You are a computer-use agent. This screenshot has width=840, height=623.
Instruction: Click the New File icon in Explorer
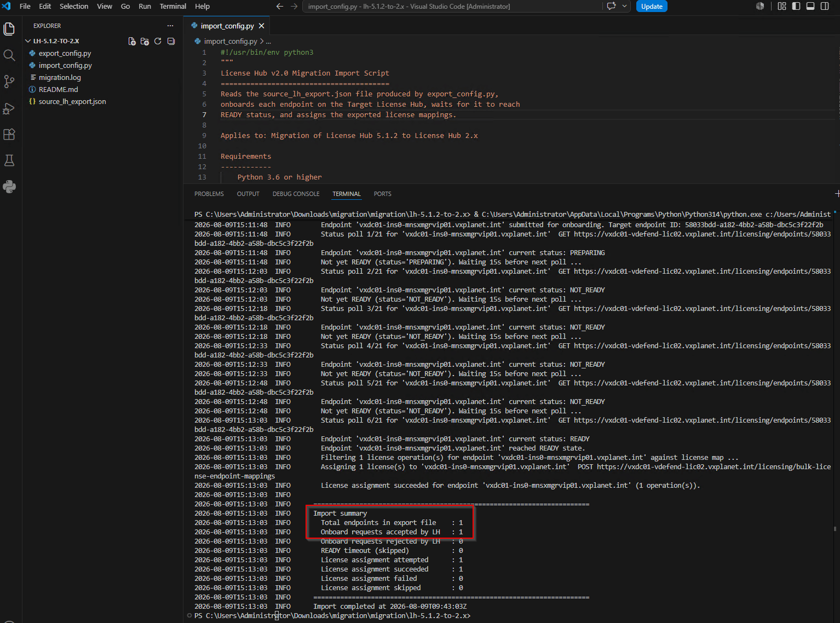coord(132,41)
